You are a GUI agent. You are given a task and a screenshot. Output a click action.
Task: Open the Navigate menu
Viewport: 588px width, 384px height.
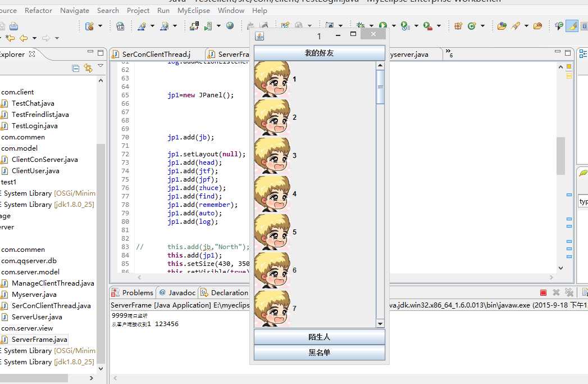click(x=75, y=11)
